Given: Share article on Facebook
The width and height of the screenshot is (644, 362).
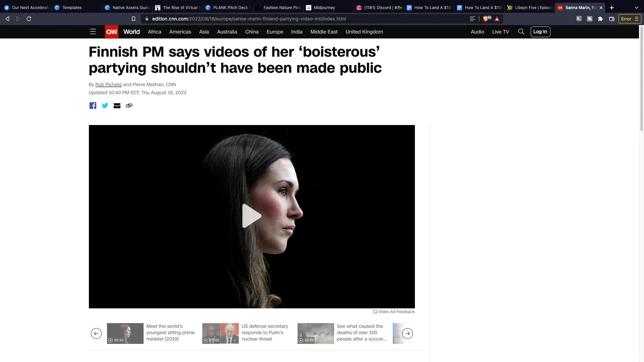Looking at the screenshot, I should click(x=93, y=106).
